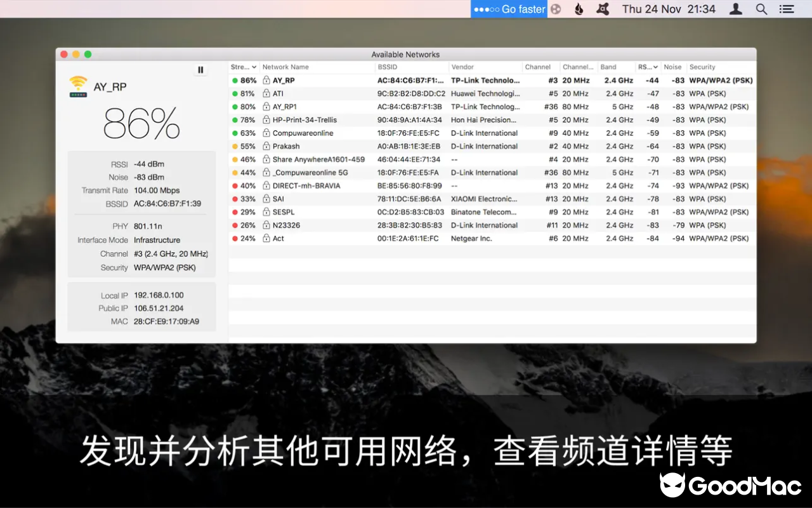Select the Compuwareonline 63% network name

click(x=303, y=133)
